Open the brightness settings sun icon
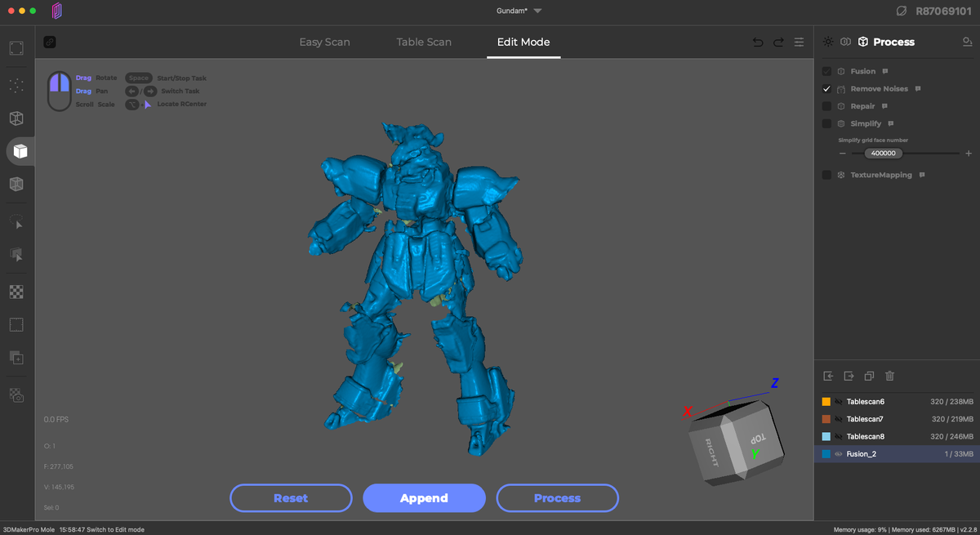980x535 pixels. [828, 42]
